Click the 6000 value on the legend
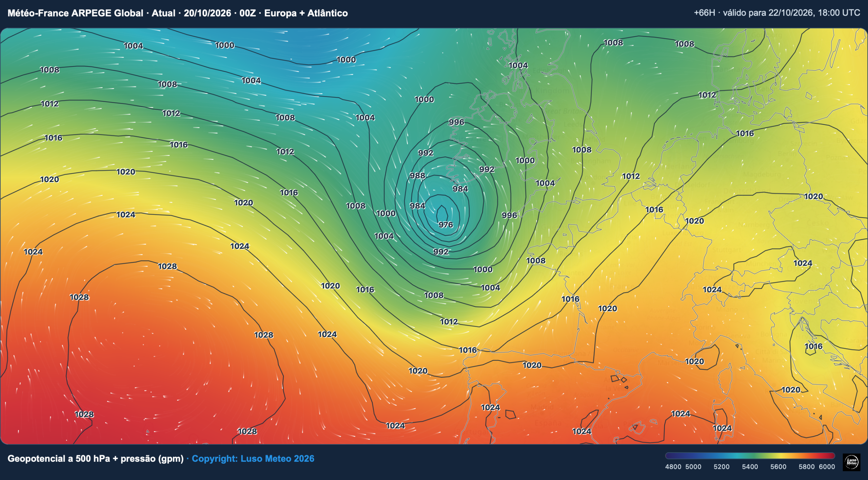868x480 pixels. pyautogui.click(x=827, y=467)
